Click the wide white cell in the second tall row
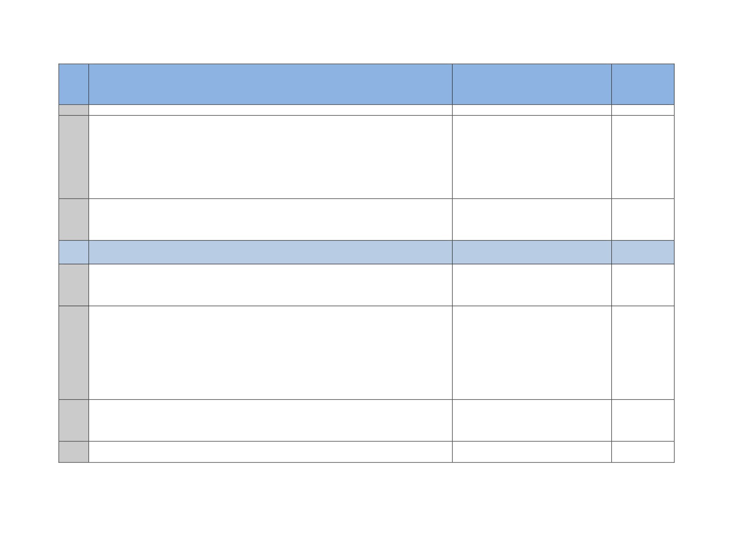 coord(270,353)
